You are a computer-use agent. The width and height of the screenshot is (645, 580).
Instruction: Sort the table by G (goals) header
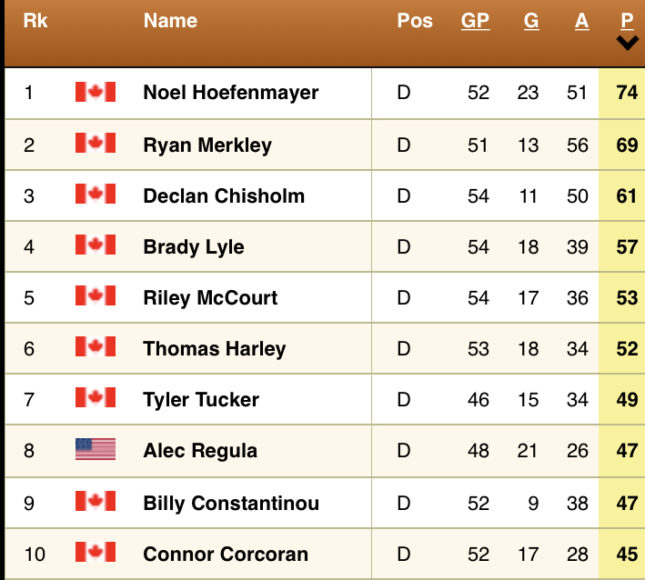(531, 21)
